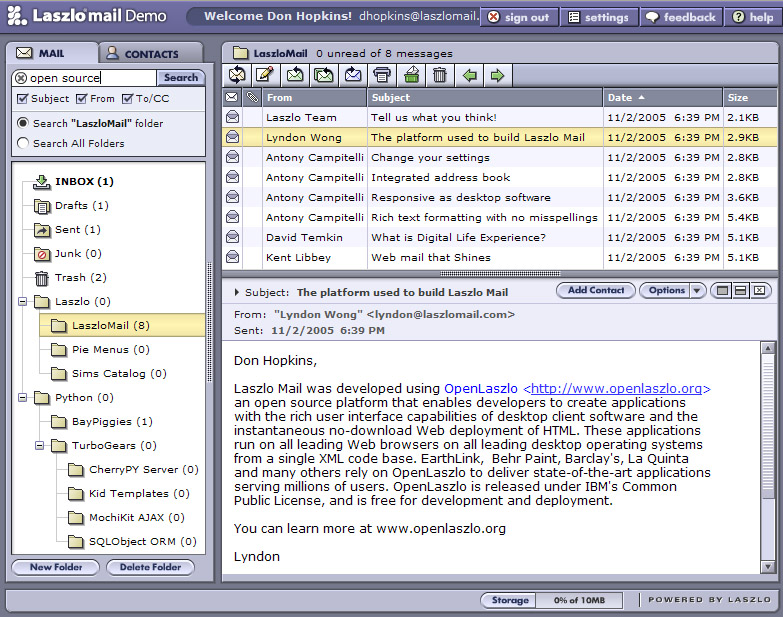
Task: Sort by the Size column header
Action: coord(750,97)
